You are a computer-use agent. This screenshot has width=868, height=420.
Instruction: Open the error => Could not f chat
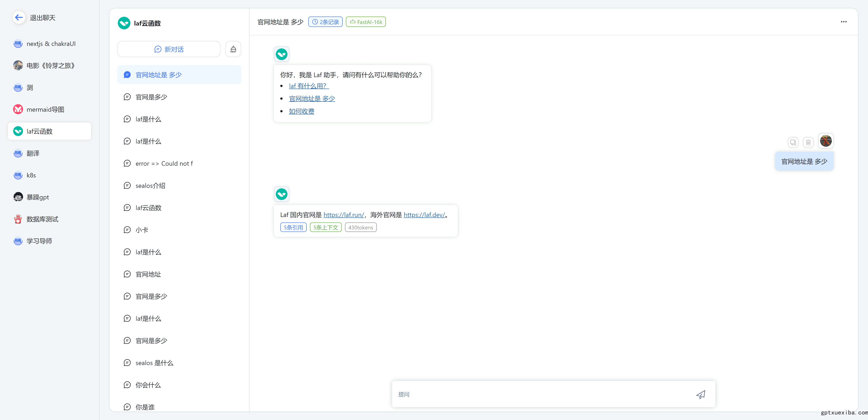[x=179, y=163]
